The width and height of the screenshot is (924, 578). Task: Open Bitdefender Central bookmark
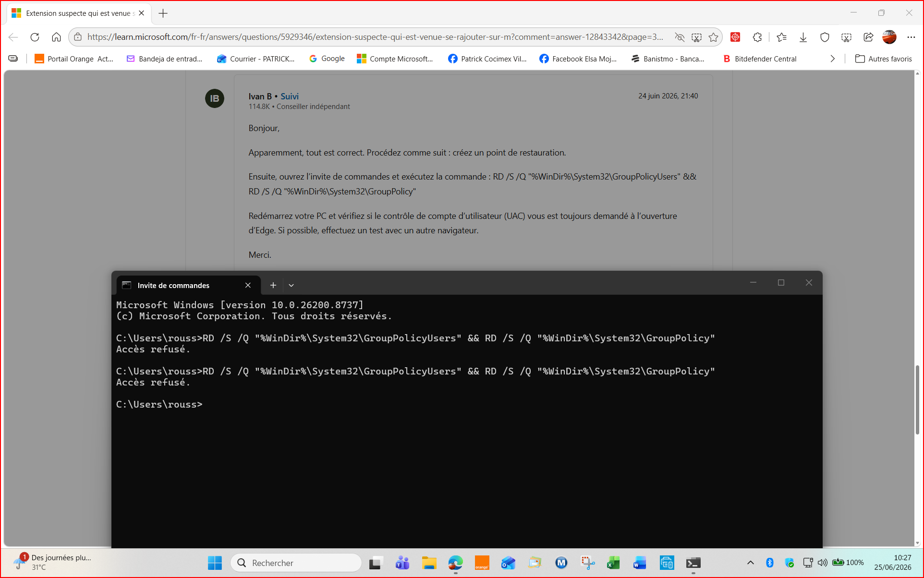(x=760, y=59)
